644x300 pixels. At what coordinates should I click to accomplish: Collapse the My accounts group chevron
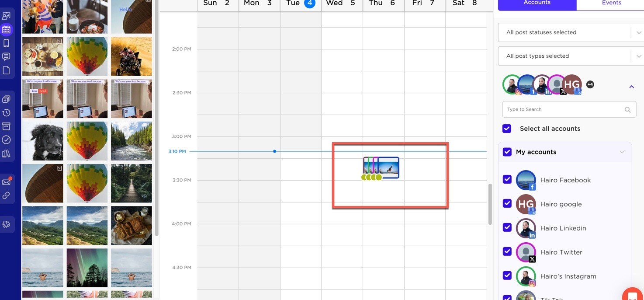pyautogui.click(x=623, y=152)
